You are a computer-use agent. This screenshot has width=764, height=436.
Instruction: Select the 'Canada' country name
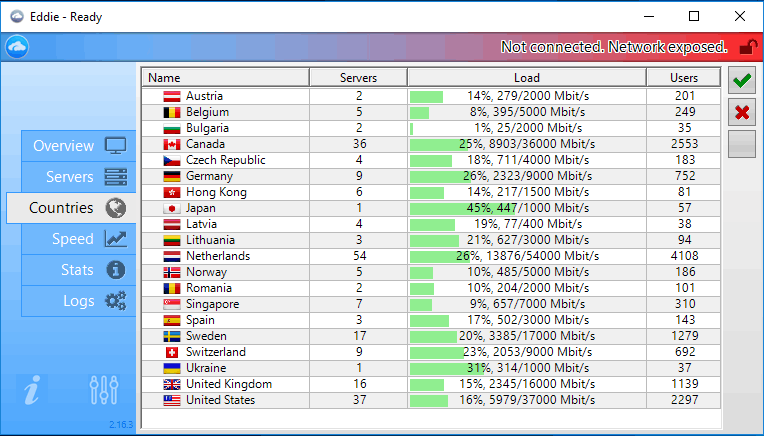point(205,144)
